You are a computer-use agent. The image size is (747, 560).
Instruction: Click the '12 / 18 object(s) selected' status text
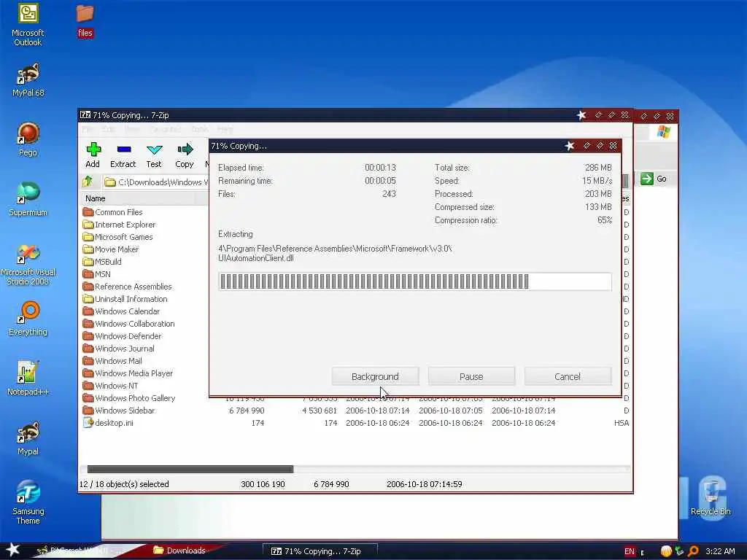[x=124, y=484]
